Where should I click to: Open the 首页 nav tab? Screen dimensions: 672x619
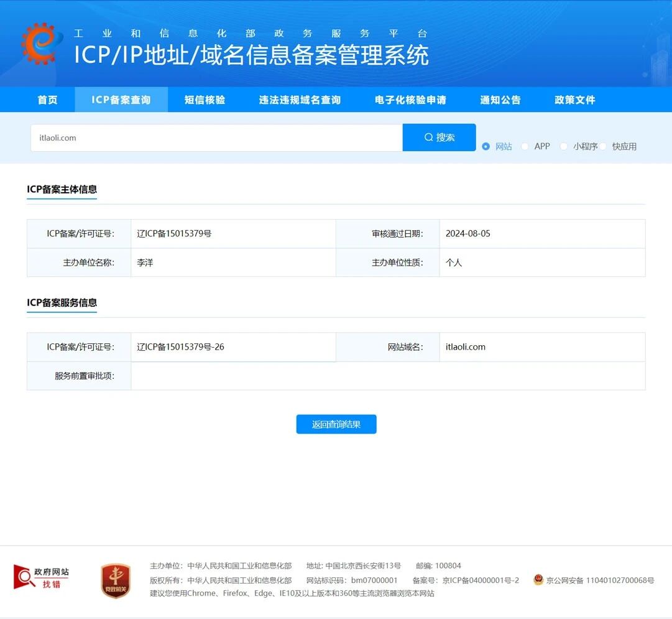[x=48, y=100]
